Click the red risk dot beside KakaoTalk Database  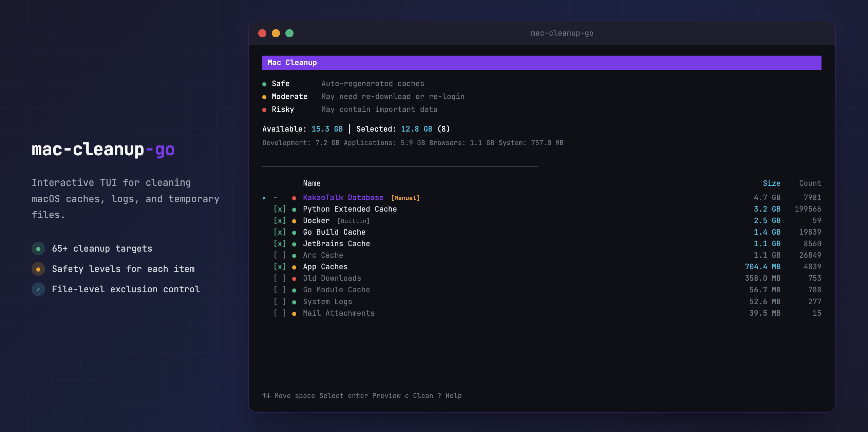tap(294, 198)
